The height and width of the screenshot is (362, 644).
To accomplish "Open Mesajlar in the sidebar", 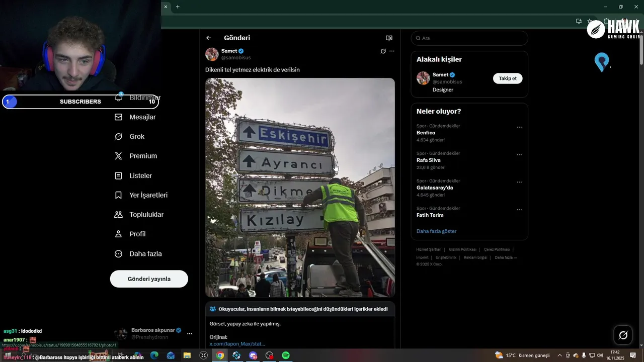I will click(135, 117).
